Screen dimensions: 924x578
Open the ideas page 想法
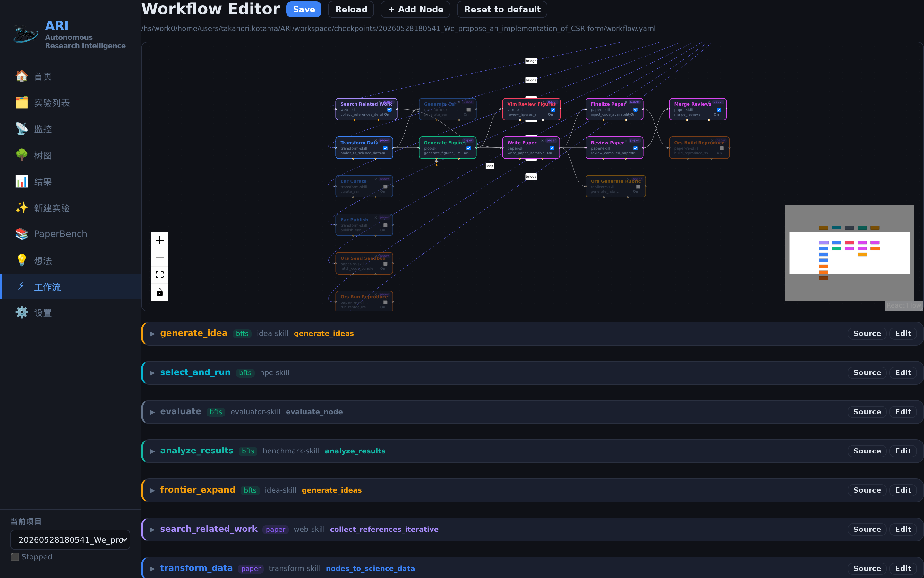71,261
